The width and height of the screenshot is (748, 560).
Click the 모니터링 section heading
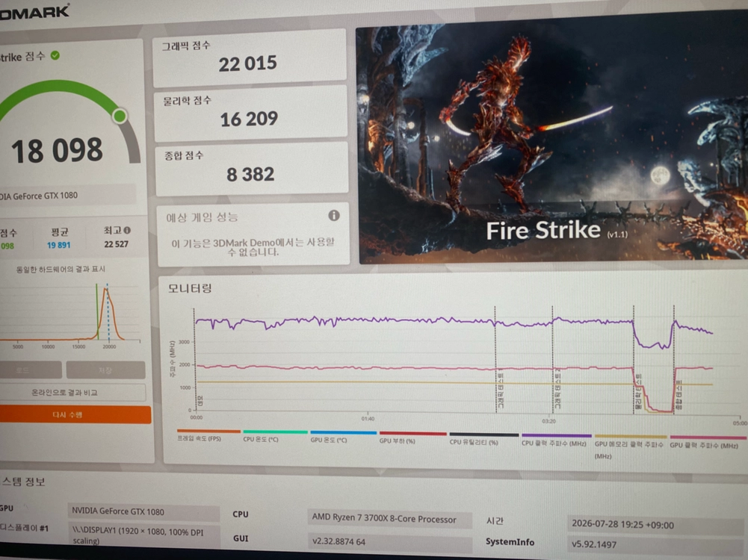click(189, 288)
